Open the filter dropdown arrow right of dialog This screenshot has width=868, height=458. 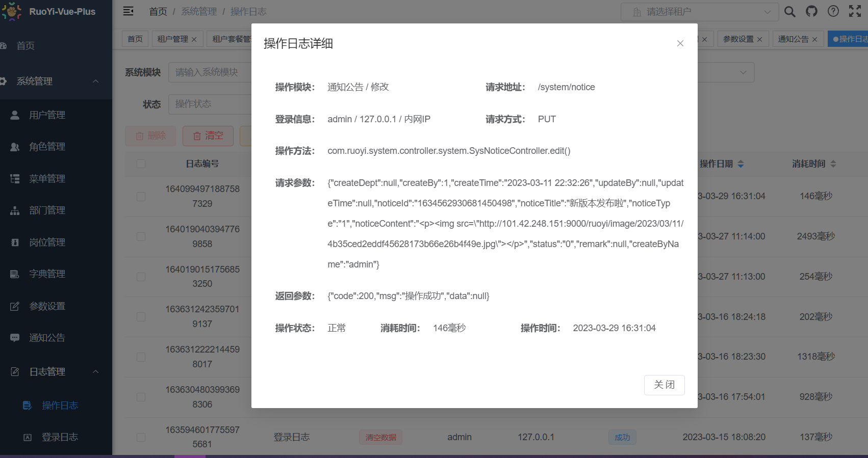coord(743,72)
